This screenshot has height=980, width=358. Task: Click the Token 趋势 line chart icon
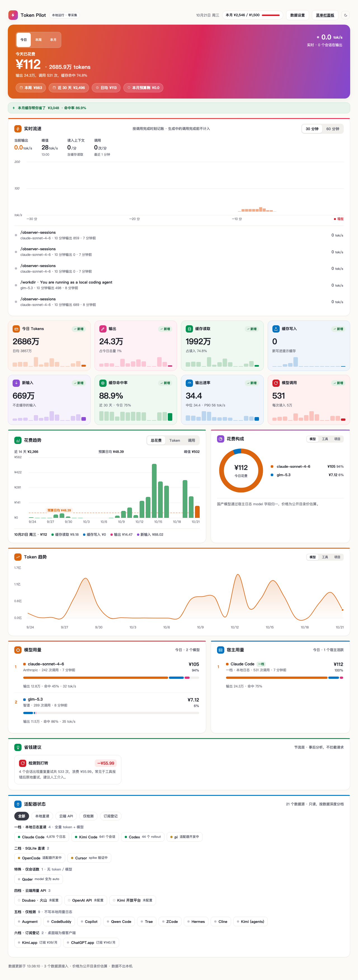pyautogui.click(x=18, y=557)
